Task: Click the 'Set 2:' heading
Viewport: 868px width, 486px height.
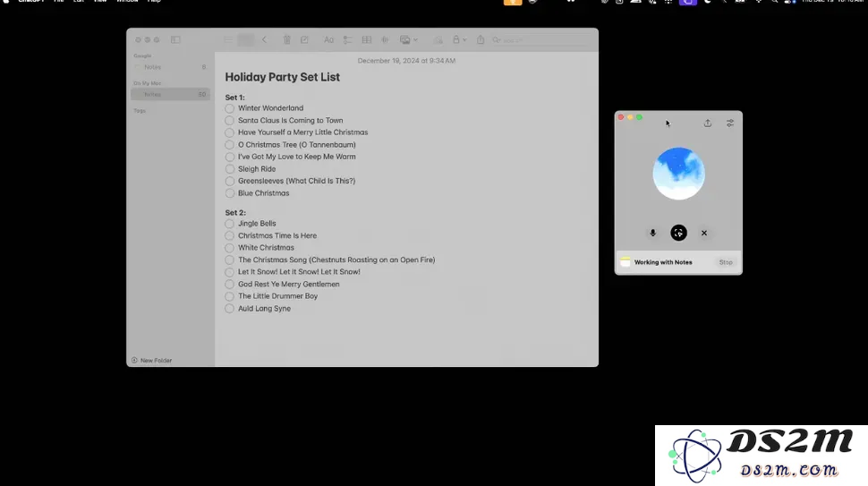Action: (x=235, y=212)
